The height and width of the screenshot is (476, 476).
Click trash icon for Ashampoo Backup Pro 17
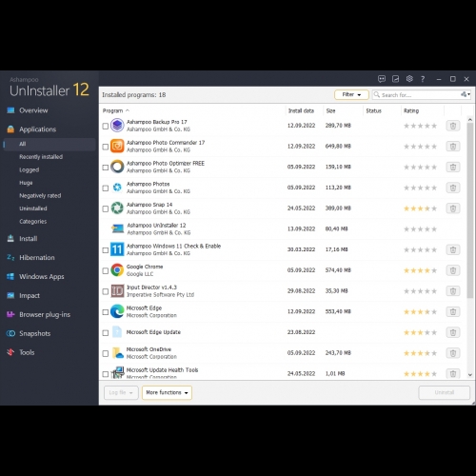coord(453,126)
